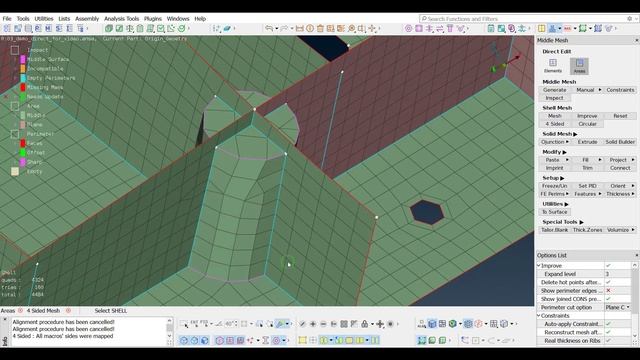
Task: Click the Set PID button
Action: [x=587, y=186]
